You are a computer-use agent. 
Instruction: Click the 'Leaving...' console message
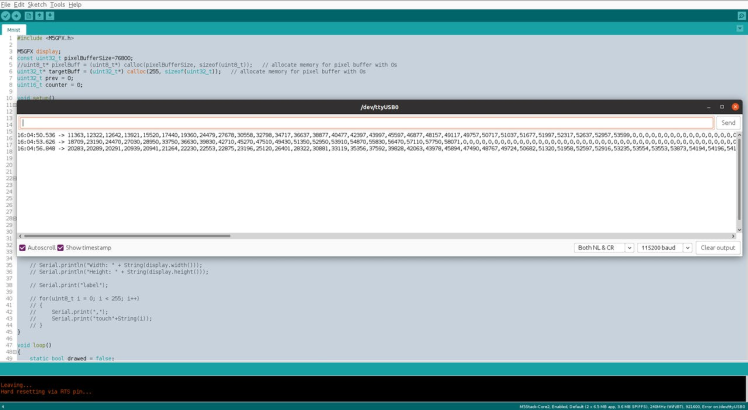coord(17,385)
